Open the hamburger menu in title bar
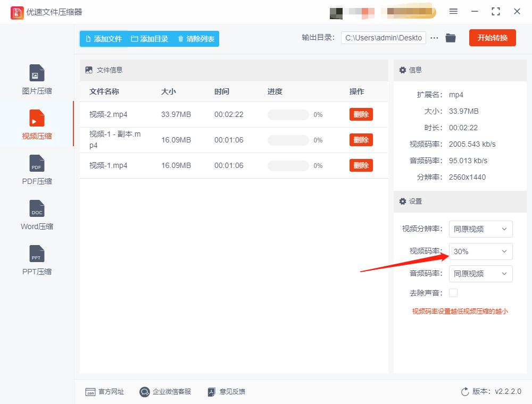 453,12
